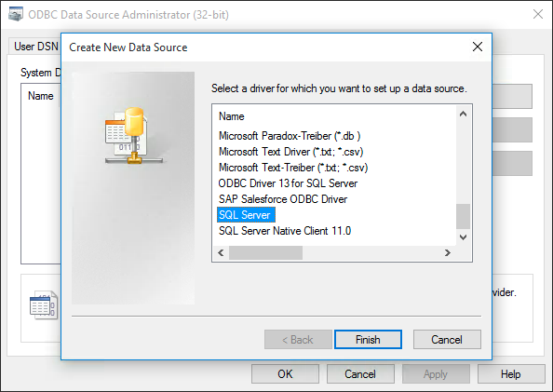Screen dimensions: 553x392
Task: Click the horizontal scroll right arrow
Action: [x=448, y=252]
